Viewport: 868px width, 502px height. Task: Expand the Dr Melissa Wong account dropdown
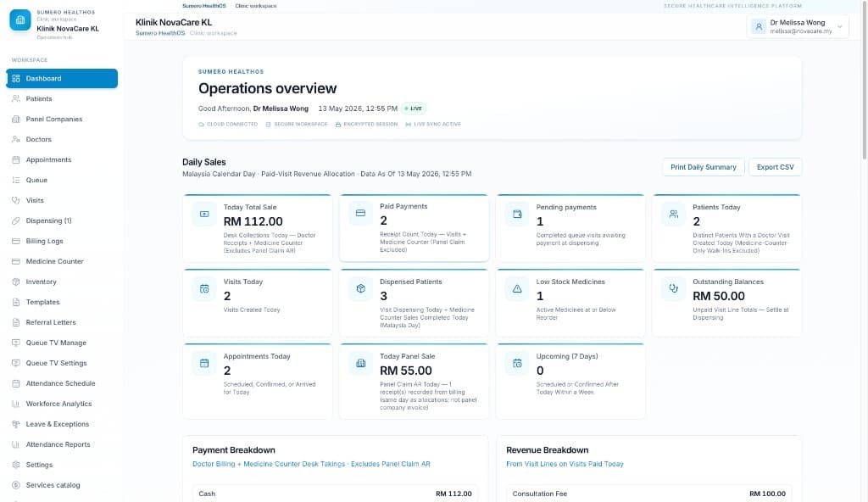point(840,26)
